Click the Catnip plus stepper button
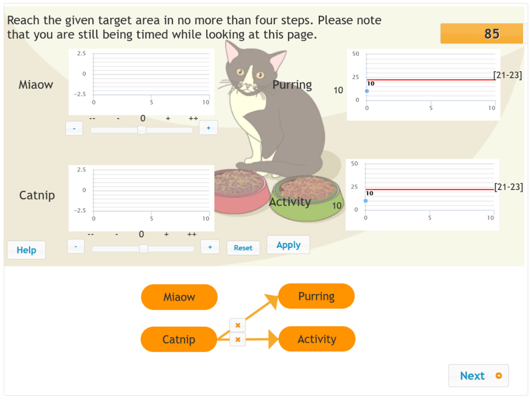The height and width of the screenshot is (399, 532). pos(210,247)
